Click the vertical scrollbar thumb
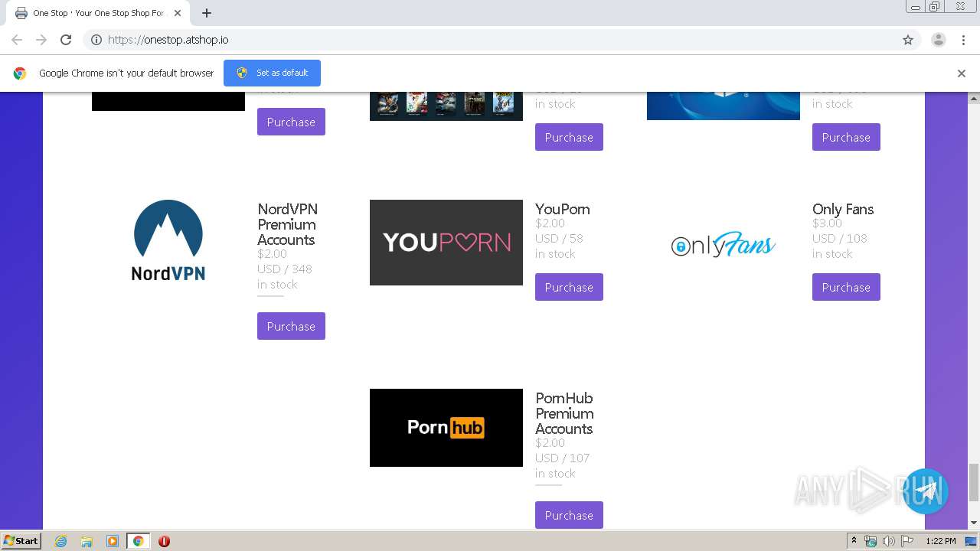The height and width of the screenshot is (551, 980). pyautogui.click(x=974, y=481)
